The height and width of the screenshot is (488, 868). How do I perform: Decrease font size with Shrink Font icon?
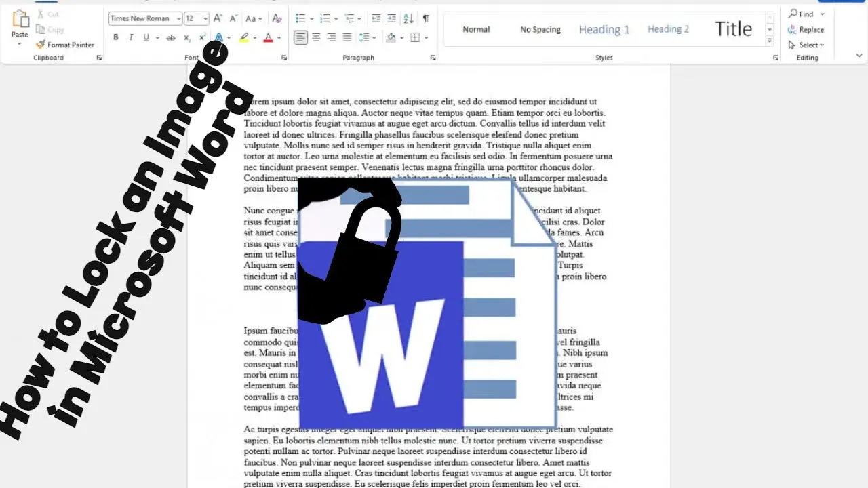[x=233, y=18]
